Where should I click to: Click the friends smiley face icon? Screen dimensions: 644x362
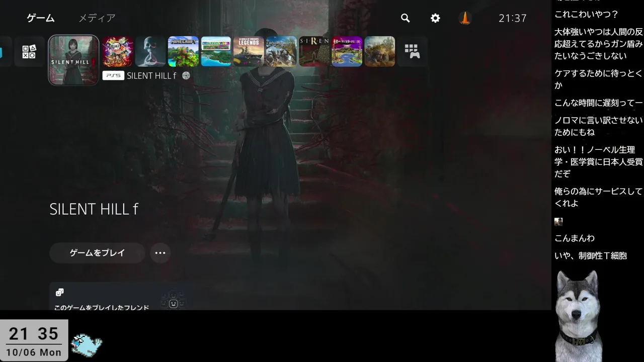point(173,303)
